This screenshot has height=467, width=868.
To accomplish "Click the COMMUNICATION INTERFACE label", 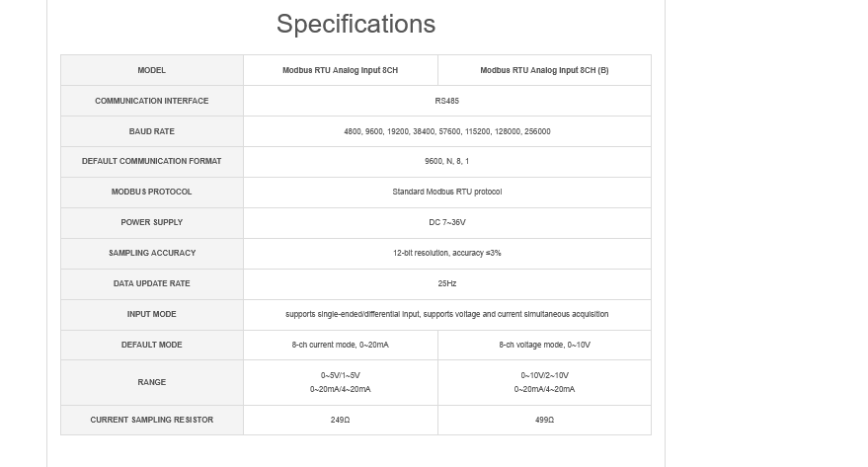I will (152, 101).
